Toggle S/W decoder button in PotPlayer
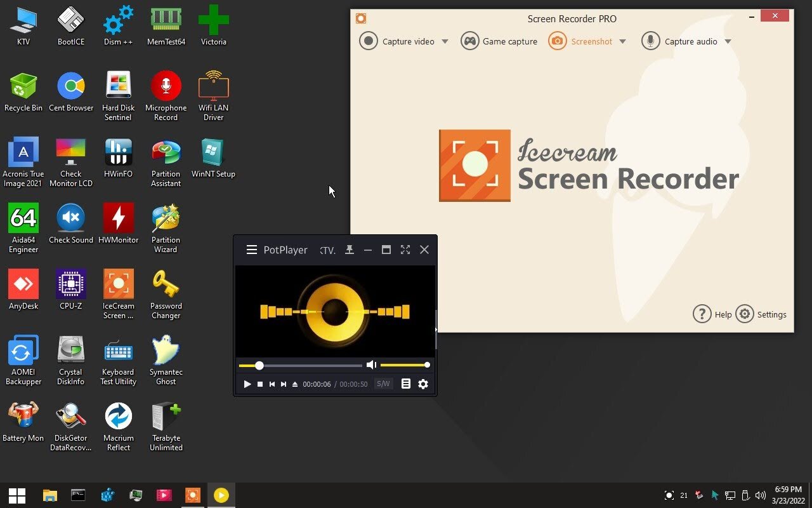Screen dimensions: 812x508 pyautogui.click(x=383, y=384)
